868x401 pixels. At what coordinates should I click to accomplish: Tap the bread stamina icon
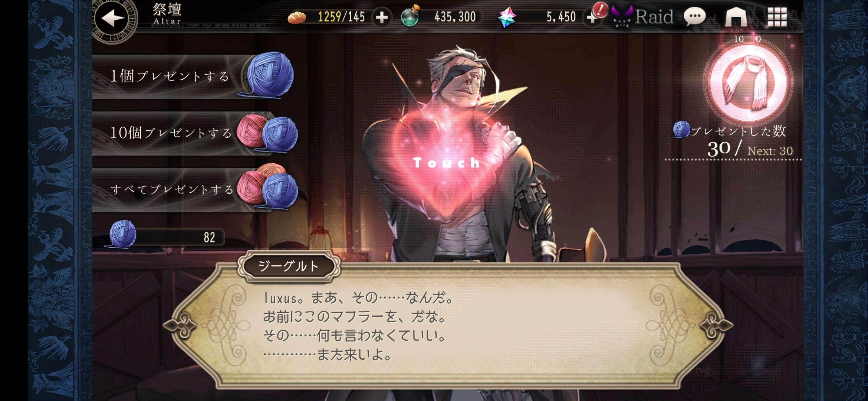(297, 17)
